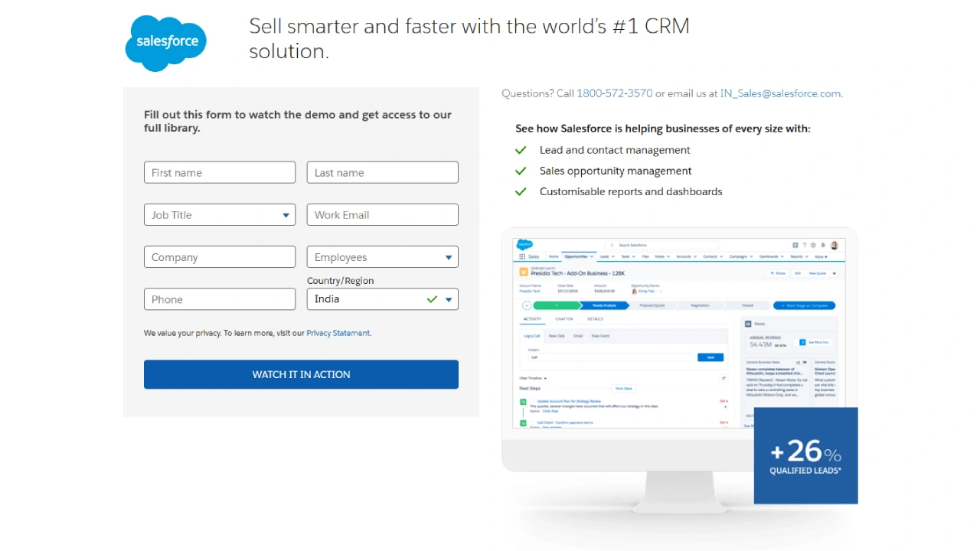This screenshot has width=980, height=551.
Task: Open the Job Title dropdown
Action: (x=220, y=214)
